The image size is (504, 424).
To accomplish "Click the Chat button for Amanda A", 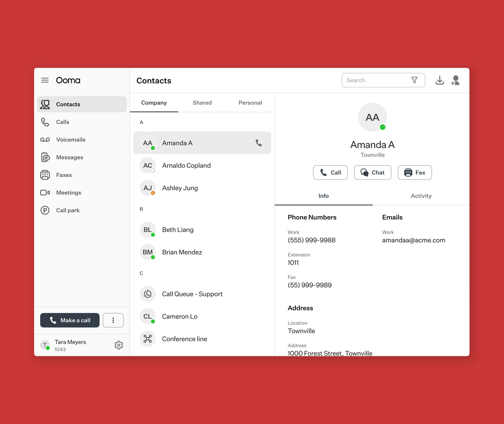I will [x=373, y=173].
